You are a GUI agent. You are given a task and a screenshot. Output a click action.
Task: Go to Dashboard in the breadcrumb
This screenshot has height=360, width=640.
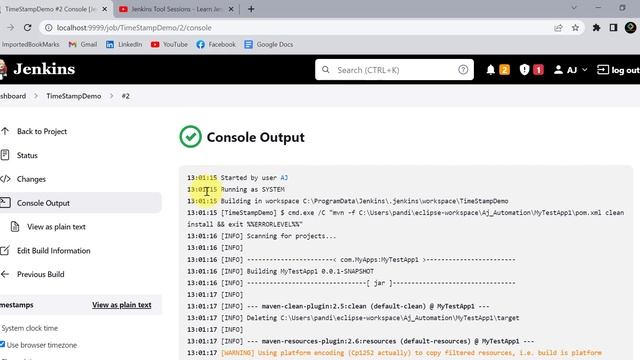pyautogui.click(x=13, y=96)
